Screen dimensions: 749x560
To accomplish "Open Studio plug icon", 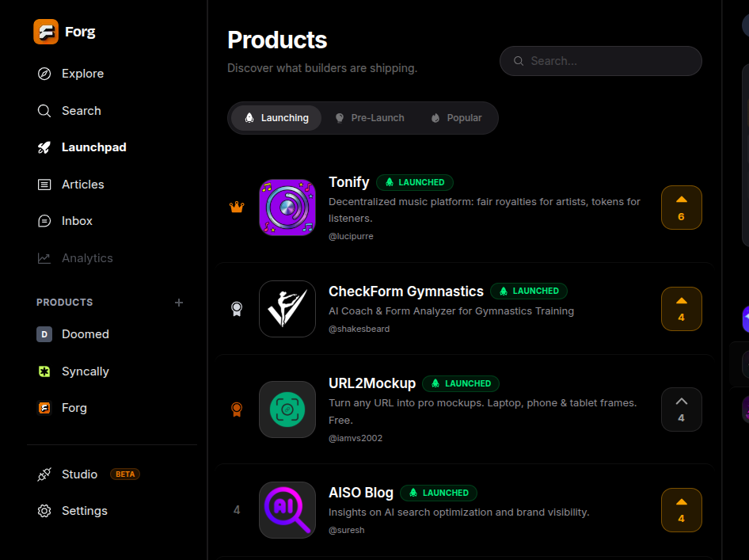I will (x=44, y=474).
